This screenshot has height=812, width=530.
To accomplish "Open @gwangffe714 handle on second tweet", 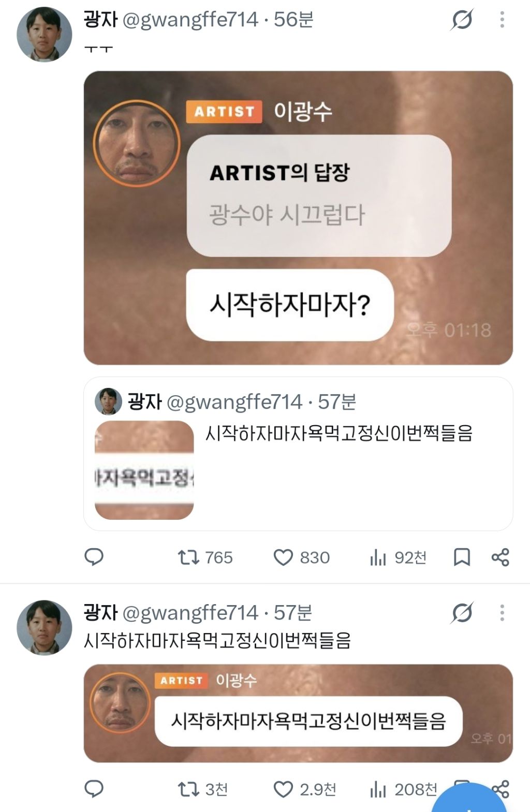I will tap(190, 613).
